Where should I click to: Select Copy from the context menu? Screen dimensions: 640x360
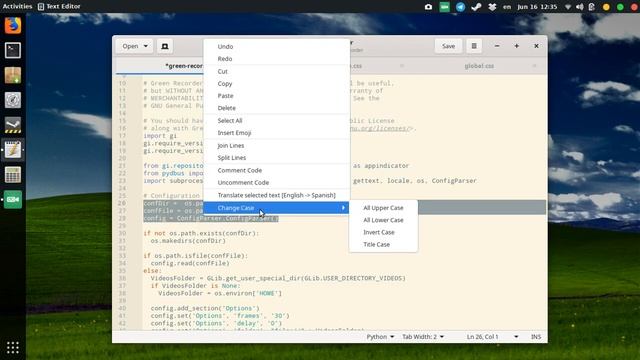click(x=276, y=84)
